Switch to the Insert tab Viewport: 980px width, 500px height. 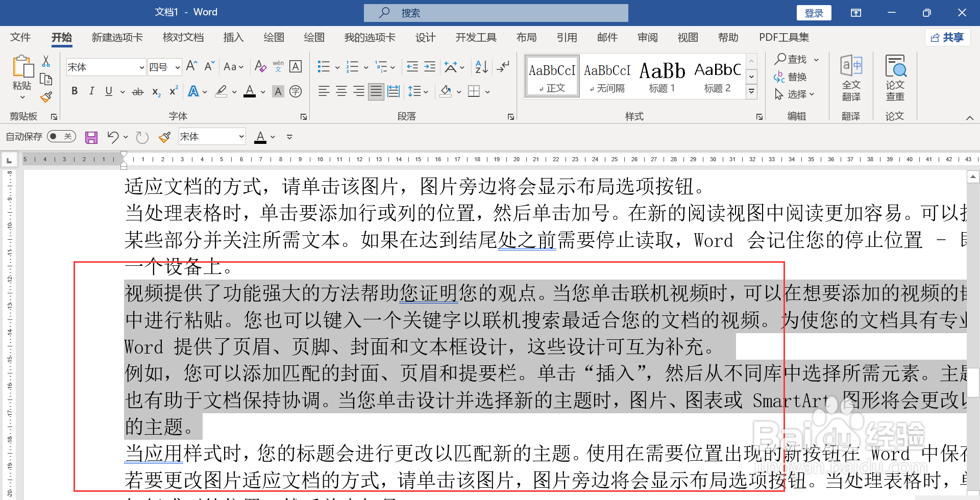[233, 37]
